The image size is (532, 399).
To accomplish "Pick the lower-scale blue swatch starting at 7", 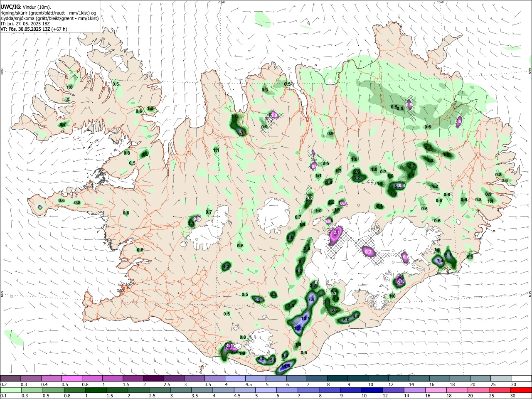I will point(308,390).
